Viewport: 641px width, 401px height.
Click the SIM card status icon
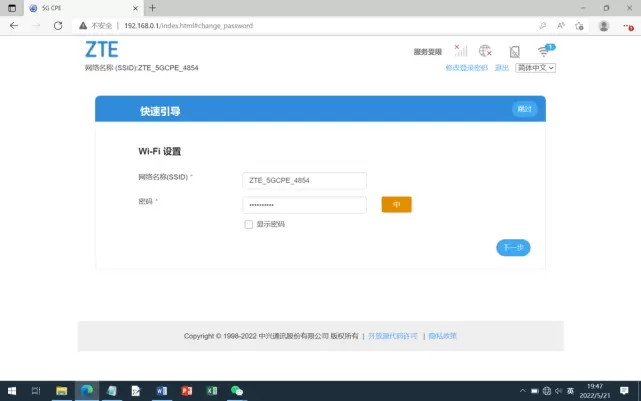(514, 51)
